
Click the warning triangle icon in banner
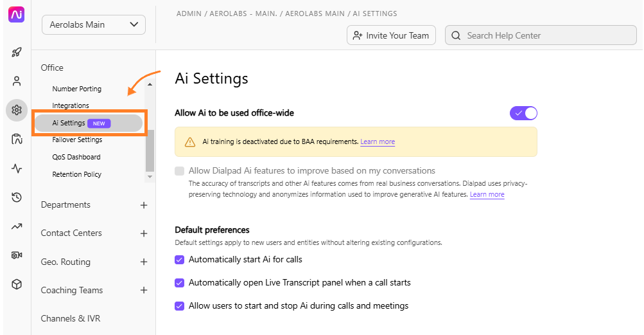190,142
